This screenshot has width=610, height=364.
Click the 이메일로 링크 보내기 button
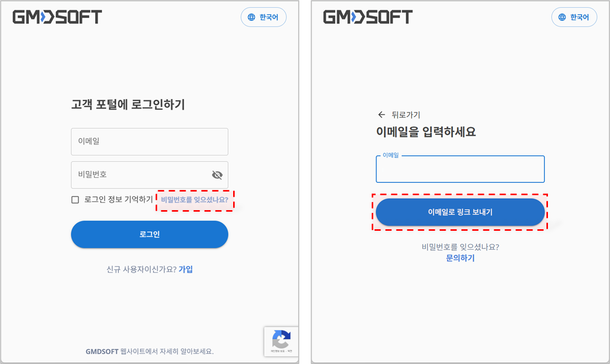tap(460, 212)
